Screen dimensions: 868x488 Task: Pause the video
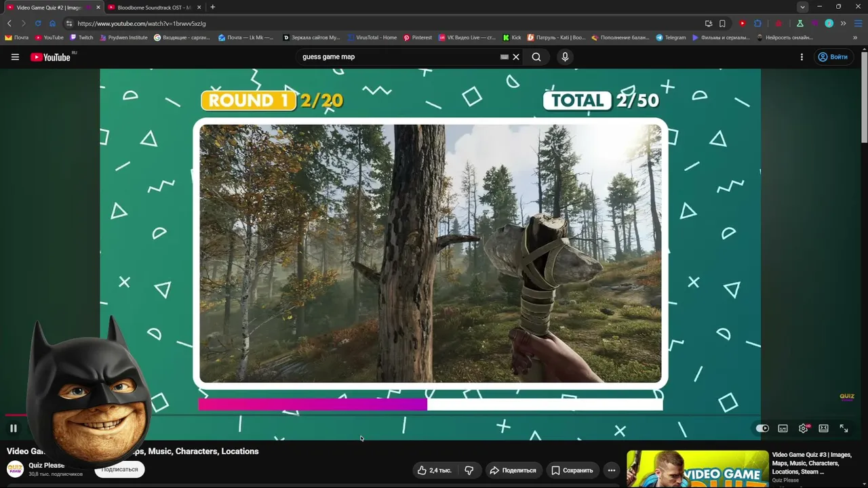pos(13,428)
